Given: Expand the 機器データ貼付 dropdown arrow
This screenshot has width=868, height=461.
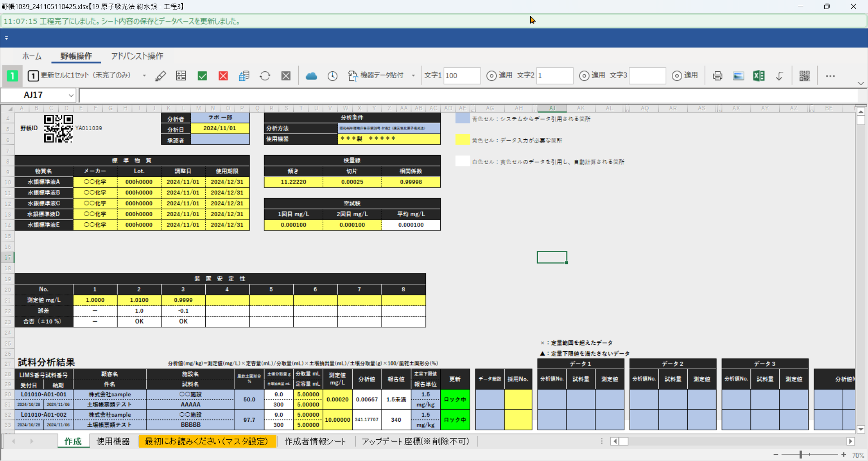Looking at the screenshot, I should 413,75.
